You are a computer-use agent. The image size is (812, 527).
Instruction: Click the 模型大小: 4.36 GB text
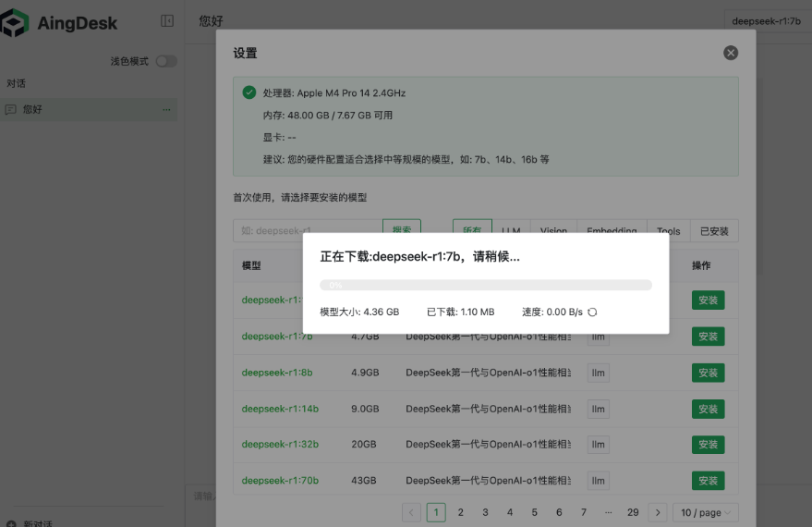pos(359,312)
